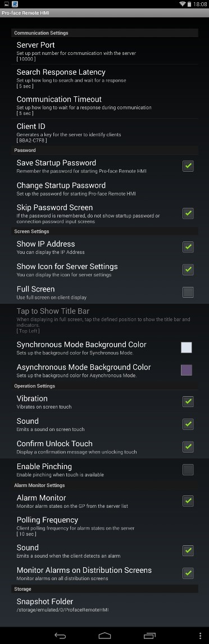Open Search Response Latency options
Image resolution: width=209 pixels, height=644 pixels.
pos(104,78)
